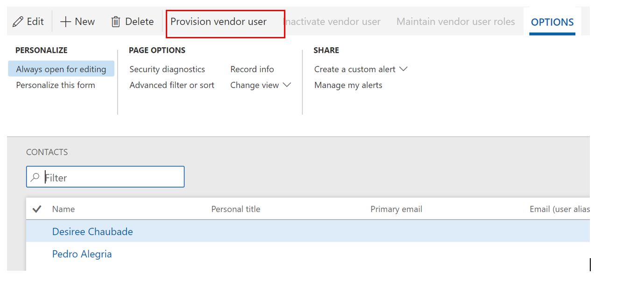Click the Edit pencil icon
The image size is (644, 289).
tap(18, 22)
